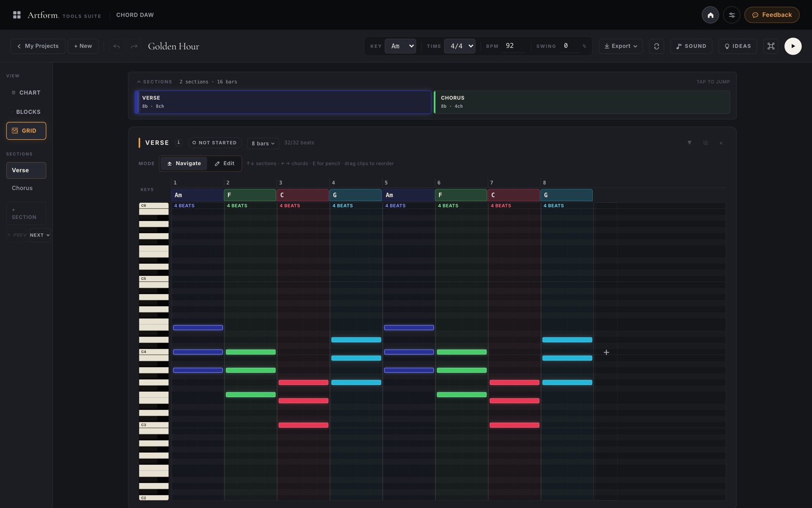Select the C chord in bar 7

(514, 195)
